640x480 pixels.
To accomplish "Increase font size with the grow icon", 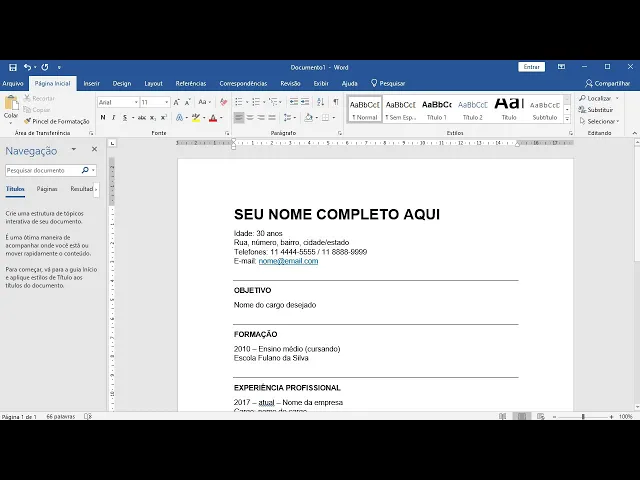I will pyautogui.click(x=176, y=102).
